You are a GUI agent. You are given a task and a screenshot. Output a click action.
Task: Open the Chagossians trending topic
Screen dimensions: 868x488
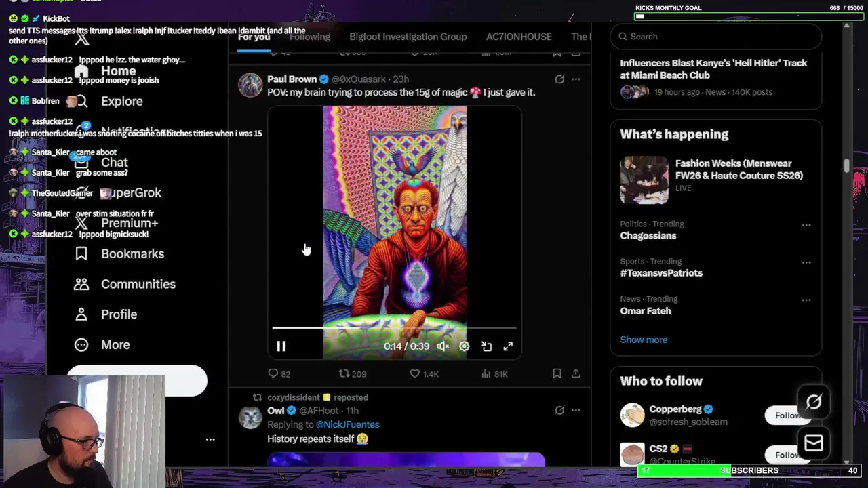coord(648,236)
